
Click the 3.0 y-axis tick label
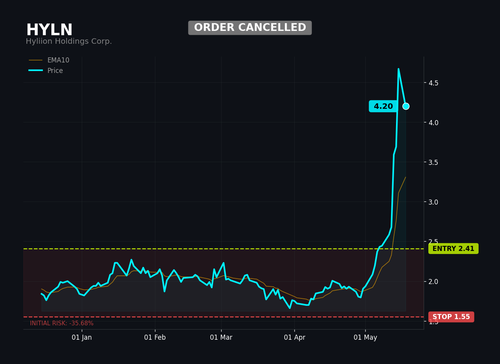coord(433,202)
